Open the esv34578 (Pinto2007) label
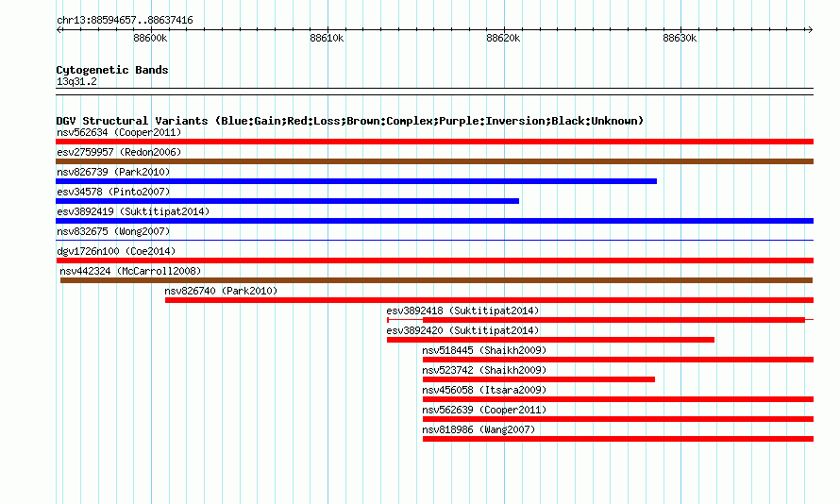840x504 pixels. click(x=113, y=192)
